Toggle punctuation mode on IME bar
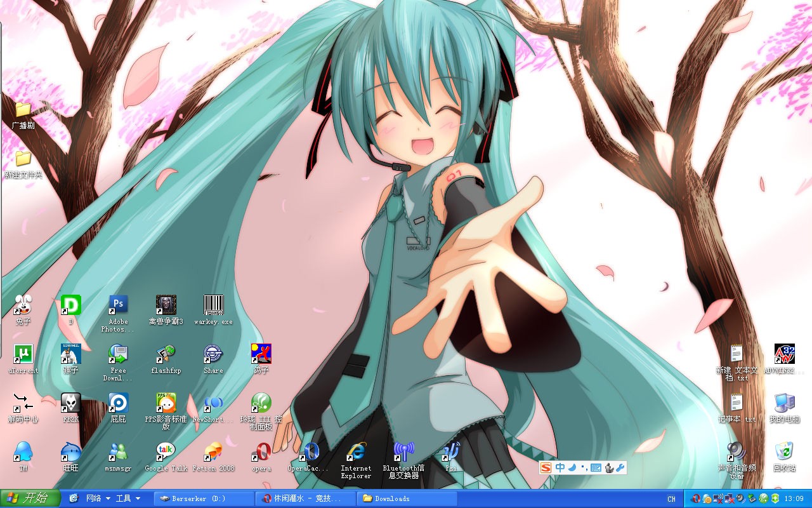This screenshot has width=812, height=508. click(x=584, y=468)
